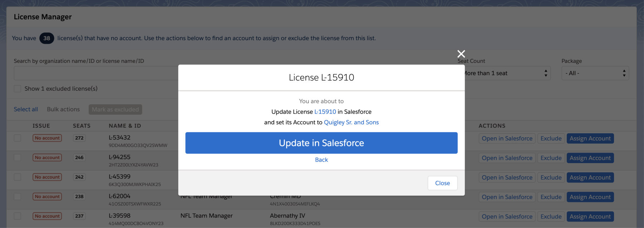Click Bulk actions label

pyautogui.click(x=63, y=109)
